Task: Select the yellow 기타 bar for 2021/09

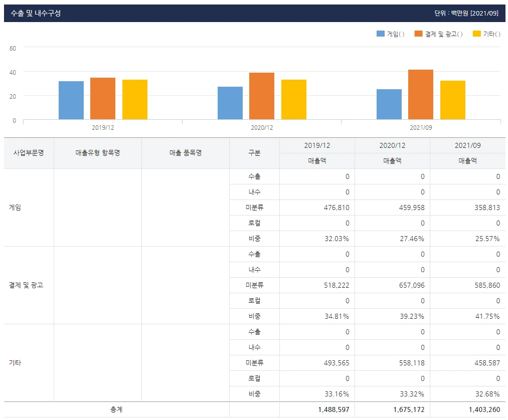Action: (x=453, y=100)
